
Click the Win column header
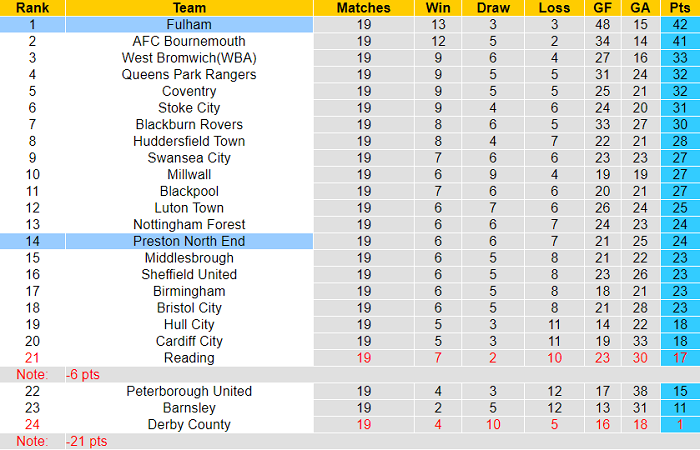[438, 8]
